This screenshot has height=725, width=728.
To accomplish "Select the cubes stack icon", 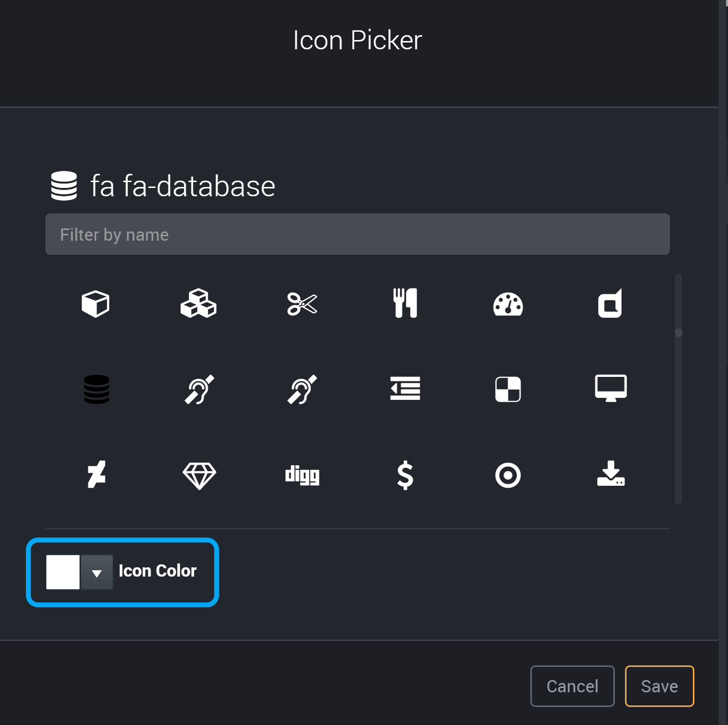I will click(199, 304).
